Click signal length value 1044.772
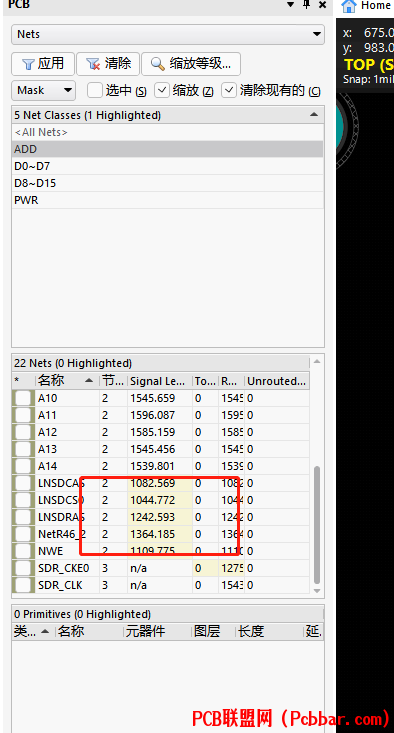The height and width of the screenshot is (733, 394). (x=152, y=500)
